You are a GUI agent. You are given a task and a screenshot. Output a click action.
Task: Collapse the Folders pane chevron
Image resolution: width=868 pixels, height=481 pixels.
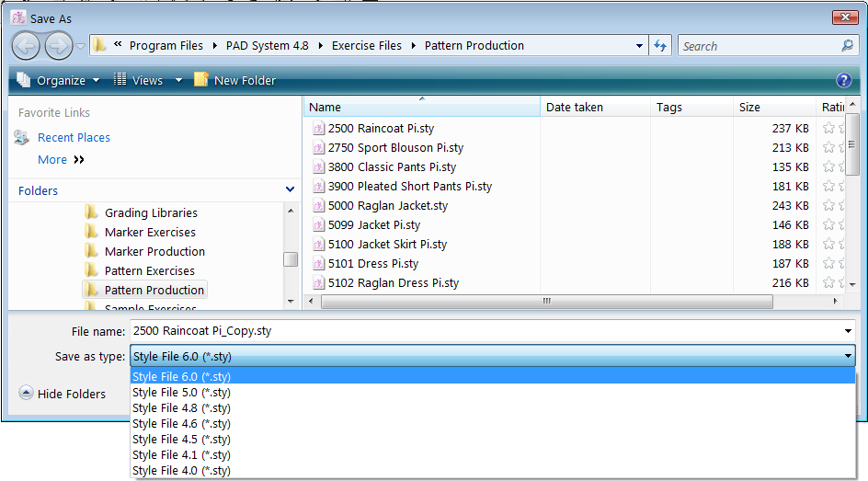coord(290,190)
